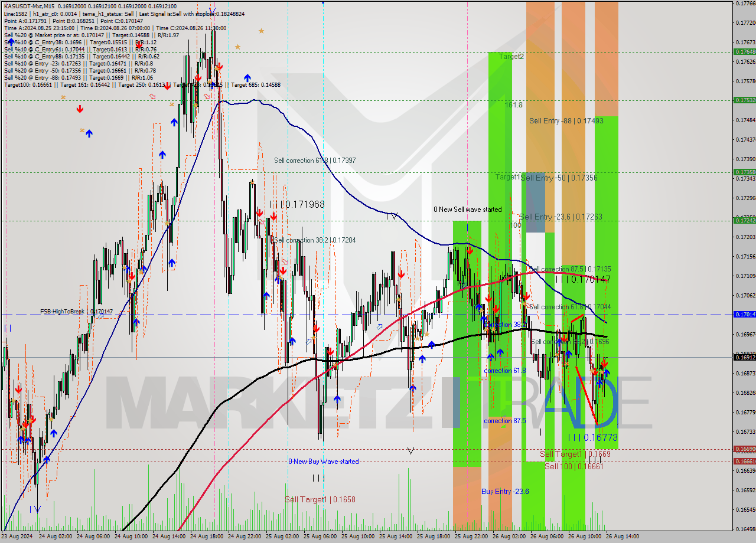Click the '25 Aug 22:00' time axis label

coord(470,537)
